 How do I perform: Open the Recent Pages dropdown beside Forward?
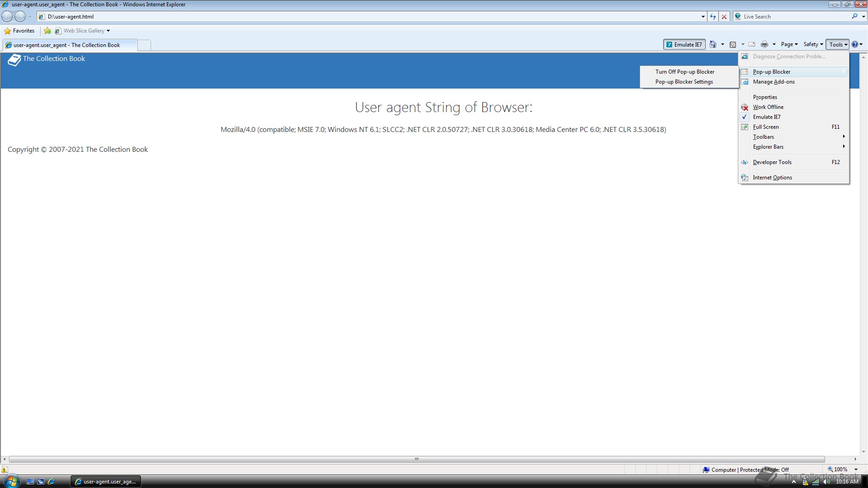[x=30, y=17]
